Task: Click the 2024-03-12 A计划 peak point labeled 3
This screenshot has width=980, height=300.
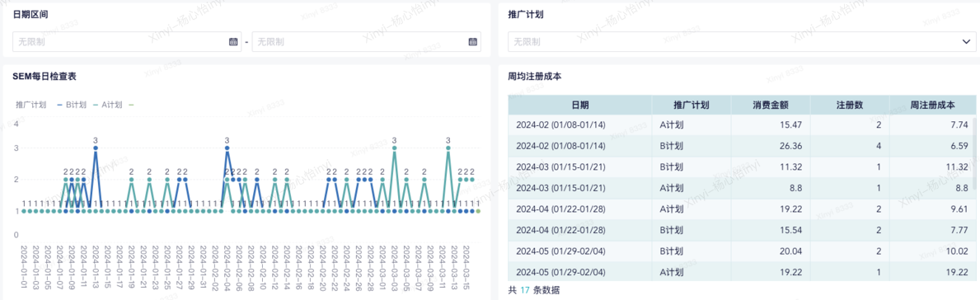Action: pyautogui.click(x=448, y=148)
